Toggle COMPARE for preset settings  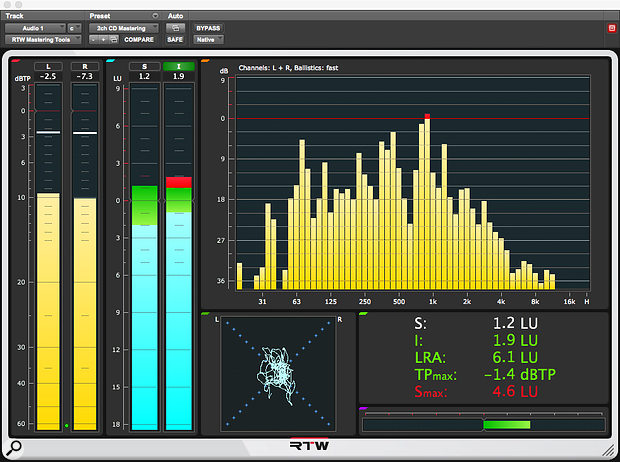click(139, 40)
